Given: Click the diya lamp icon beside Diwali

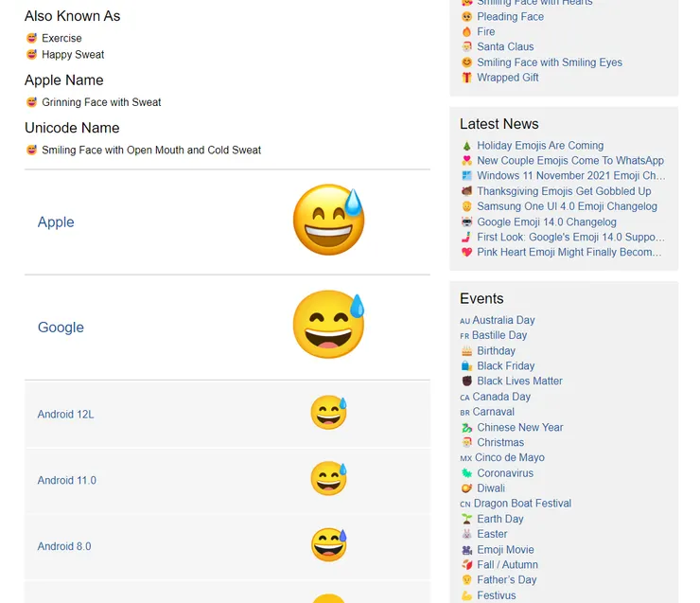Looking at the screenshot, I should coord(466,488).
